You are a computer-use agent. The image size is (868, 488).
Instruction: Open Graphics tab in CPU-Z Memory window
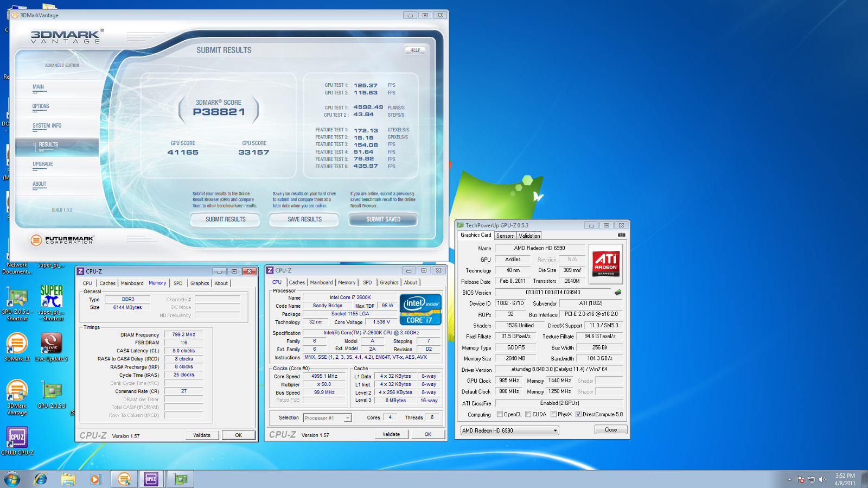tap(200, 283)
